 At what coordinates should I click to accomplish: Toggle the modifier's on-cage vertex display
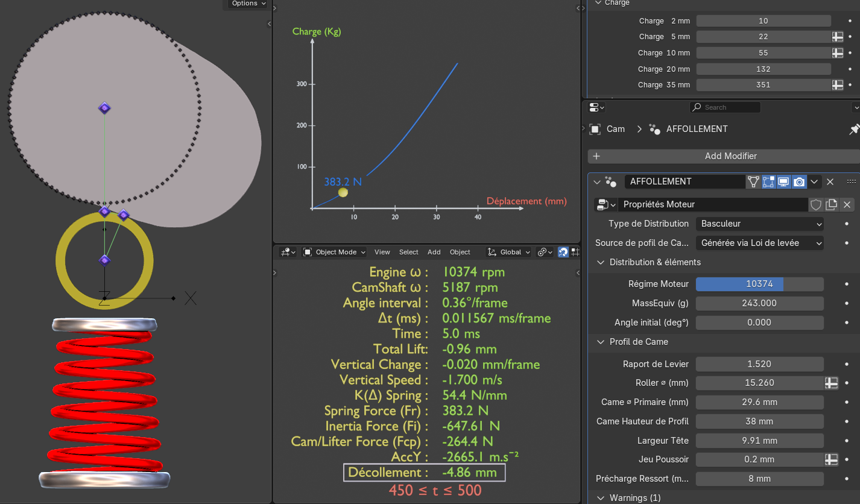click(x=753, y=181)
